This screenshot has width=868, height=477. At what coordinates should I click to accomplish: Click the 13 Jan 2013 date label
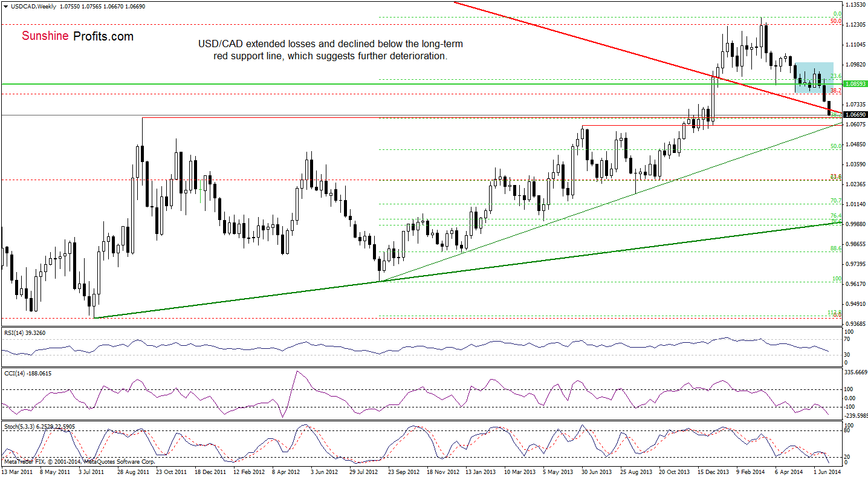pyautogui.click(x=481, y=471)
